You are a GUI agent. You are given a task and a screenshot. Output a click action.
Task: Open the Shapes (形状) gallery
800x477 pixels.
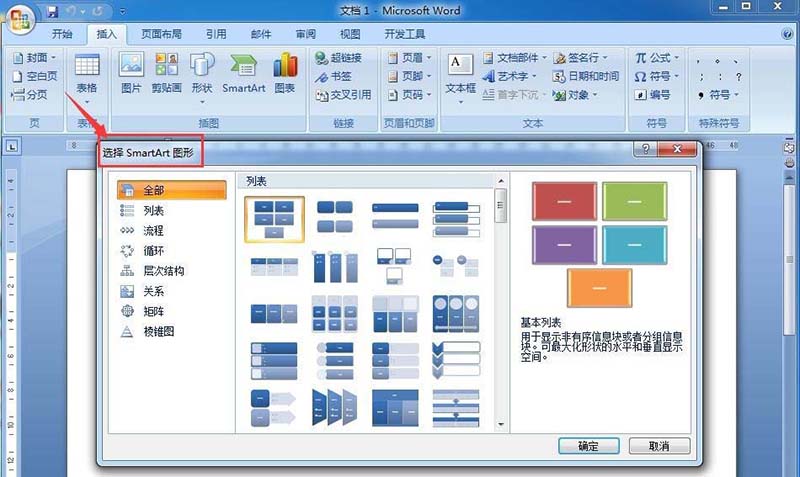coord(202,77)
